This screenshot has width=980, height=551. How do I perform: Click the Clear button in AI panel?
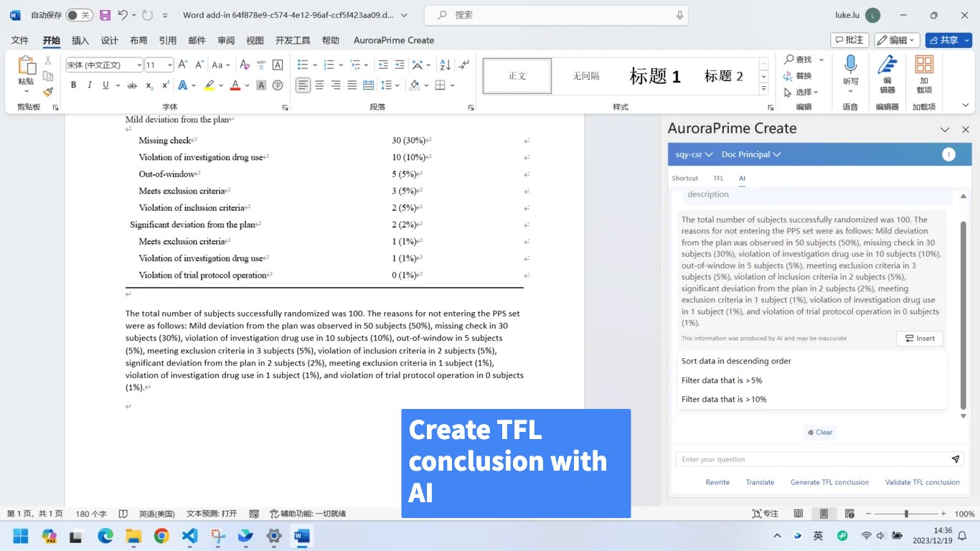click(820, 432)
